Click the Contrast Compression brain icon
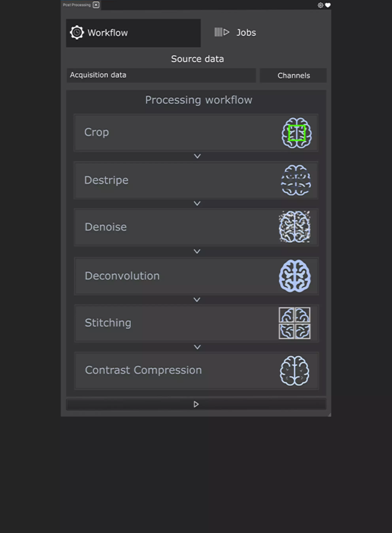 tap(294, 371)
